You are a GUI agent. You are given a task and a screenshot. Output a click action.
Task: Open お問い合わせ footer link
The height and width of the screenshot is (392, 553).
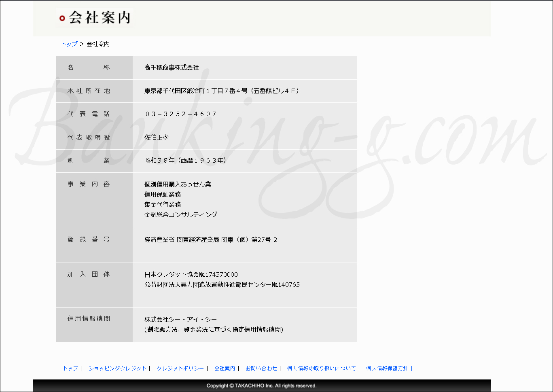click(x=261, y=368)
